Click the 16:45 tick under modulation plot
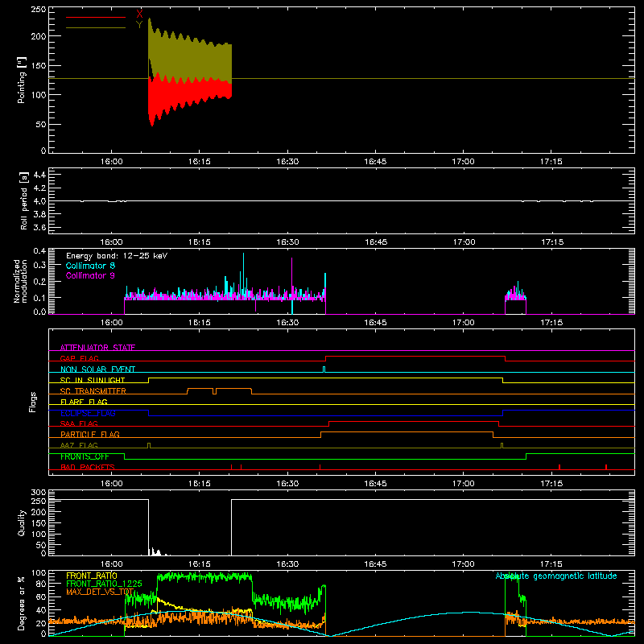Screen dimensions: 644x644 375,323
